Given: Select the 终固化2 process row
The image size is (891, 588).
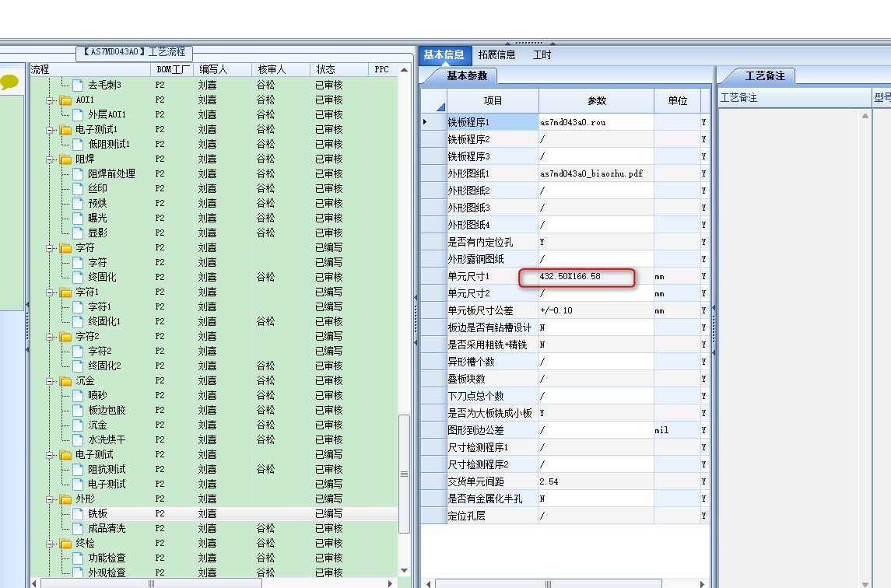Looking at the screenshot, I should coord(214,366).
